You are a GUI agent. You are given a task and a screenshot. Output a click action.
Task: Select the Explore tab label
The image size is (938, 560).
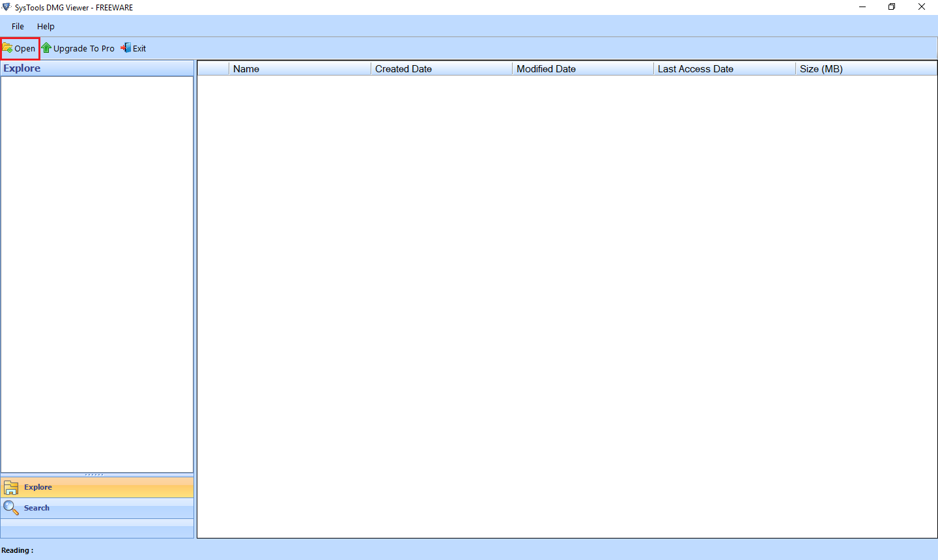tap(38, 487)
